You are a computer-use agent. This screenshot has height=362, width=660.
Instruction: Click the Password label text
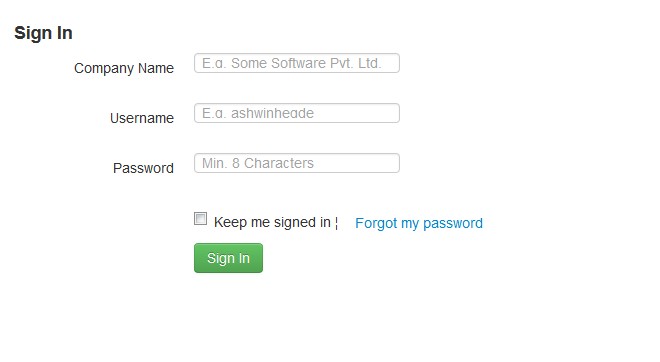(x=143, y=168)
